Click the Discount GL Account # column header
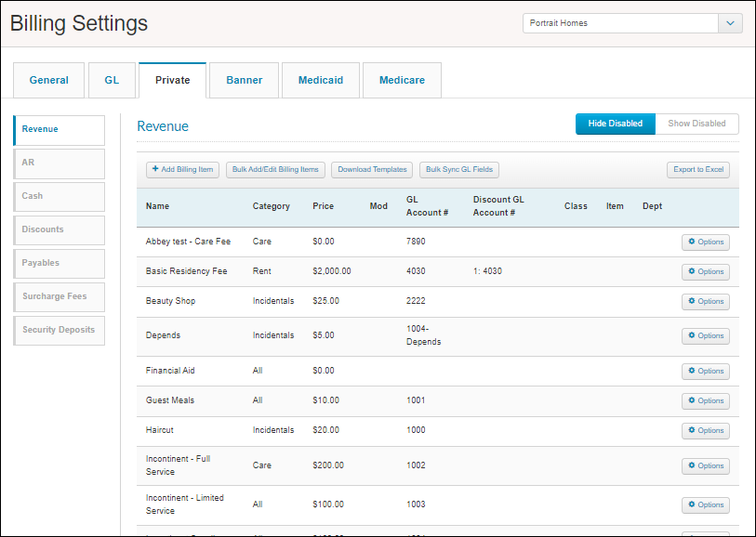The height and width of the screenshot is (537, 756). [498, 206]
